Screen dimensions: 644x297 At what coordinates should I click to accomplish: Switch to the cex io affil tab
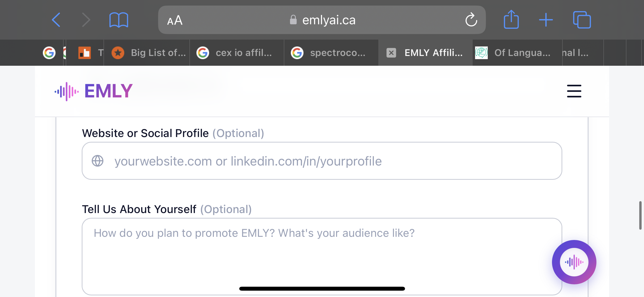[237, 53]
